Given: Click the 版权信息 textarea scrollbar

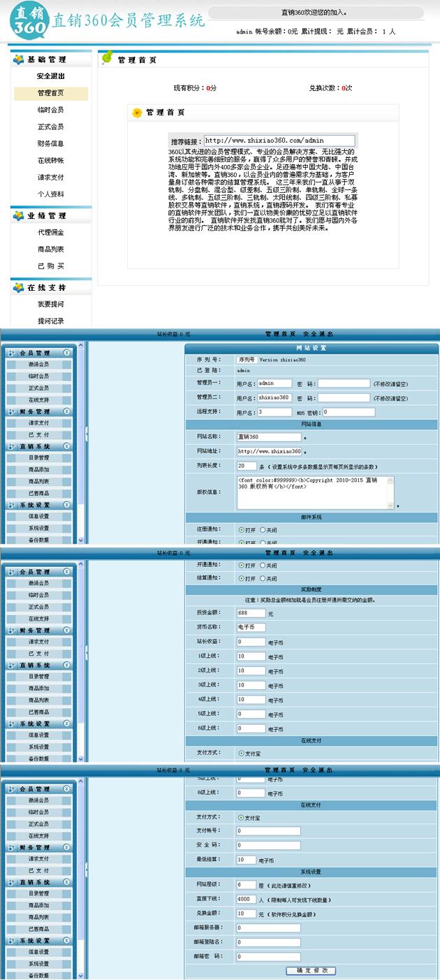Looking at the screenshot, I should [390, 492].
